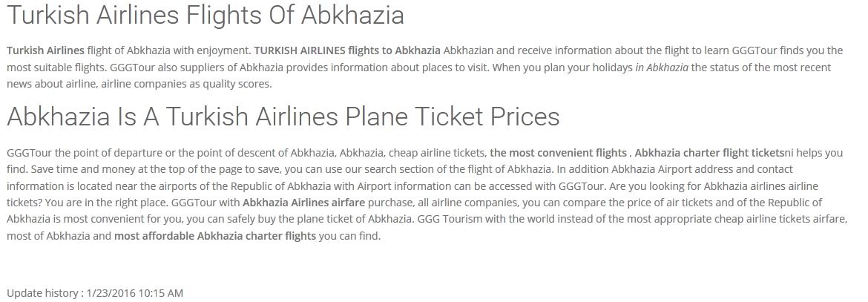Select bold "TURKISH AIRLINES flights to Abkhazia" text
The height and width of the screenshot is (302, 868).
[x=347, y=50]
